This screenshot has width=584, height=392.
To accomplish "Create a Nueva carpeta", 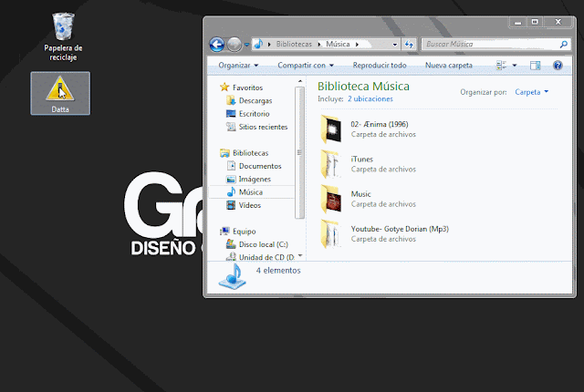I will [x=449, y=65].
